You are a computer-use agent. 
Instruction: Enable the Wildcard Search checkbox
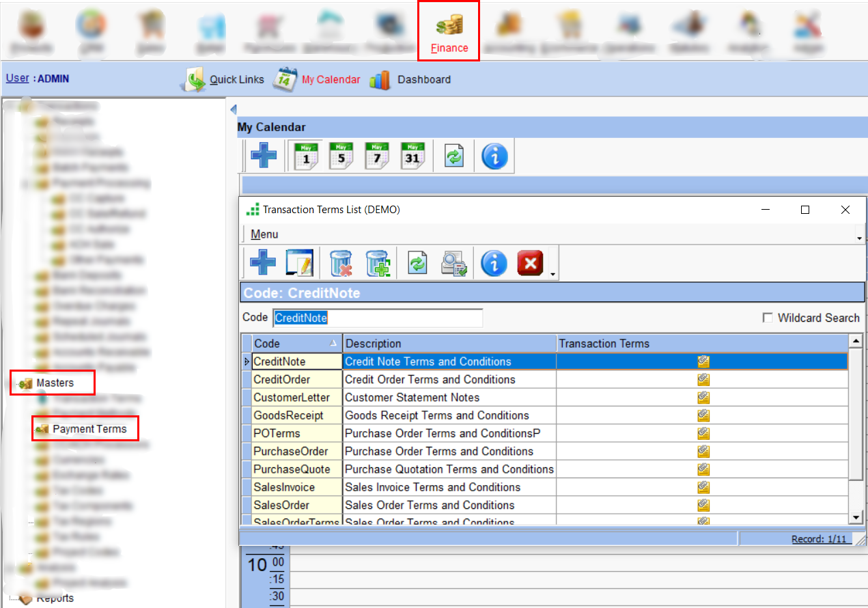pos(768,318)
